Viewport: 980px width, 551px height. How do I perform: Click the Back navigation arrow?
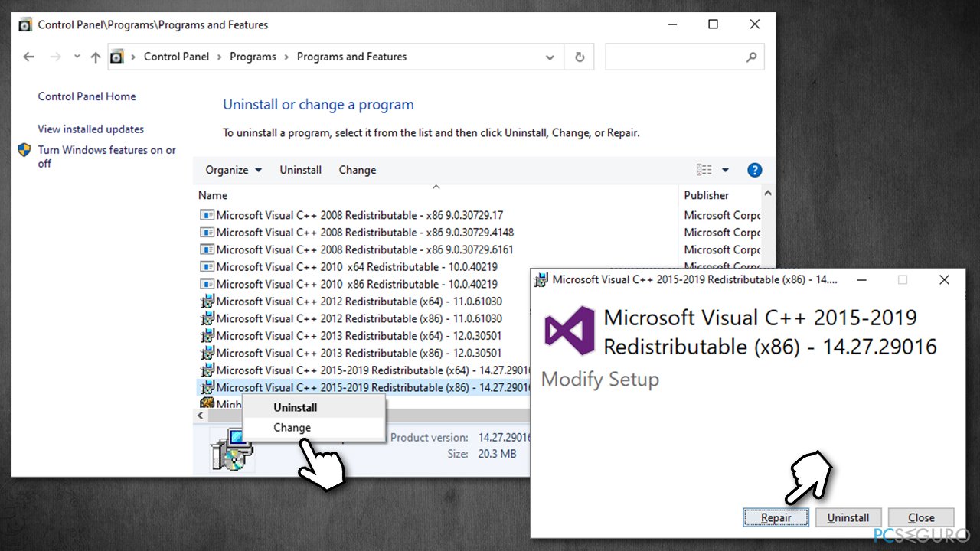tap(28, 57)
